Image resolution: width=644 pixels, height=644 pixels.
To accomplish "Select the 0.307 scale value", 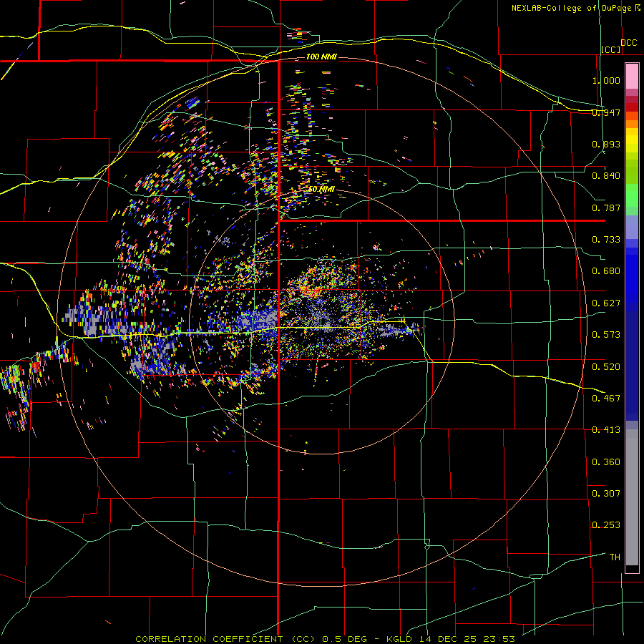I will (606, 494).
